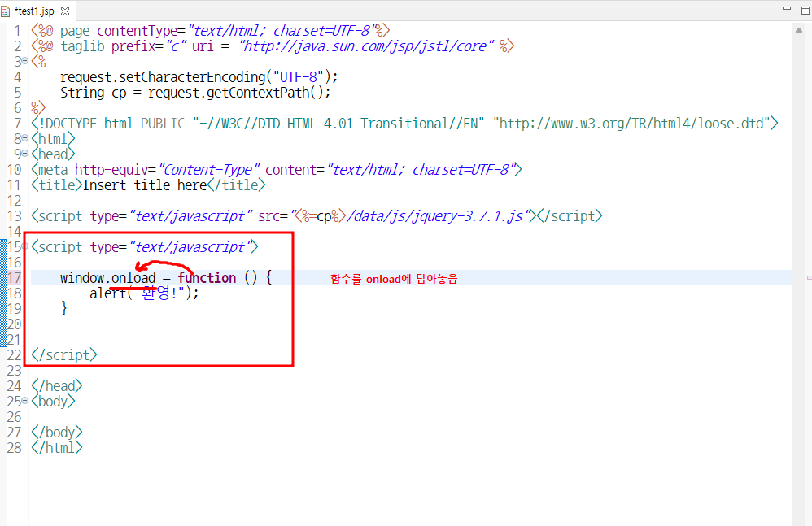Viewport: 812px width, 526px height.
Task: Collapse the head element at line 9
Action: point(25,154)
